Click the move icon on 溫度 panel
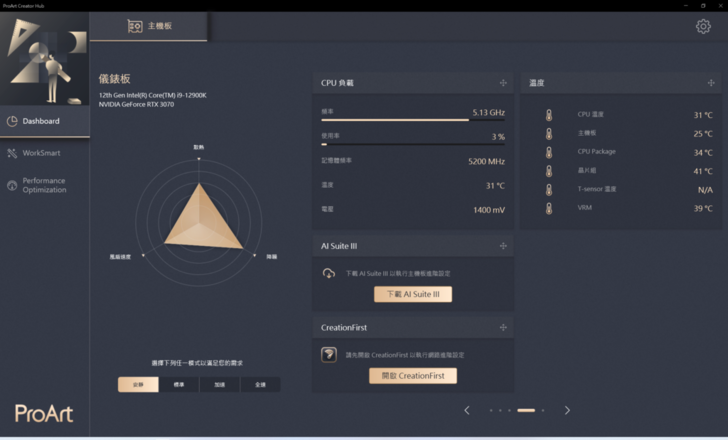The height and width of the screenshot is (440, 728). tap(711, 83)
